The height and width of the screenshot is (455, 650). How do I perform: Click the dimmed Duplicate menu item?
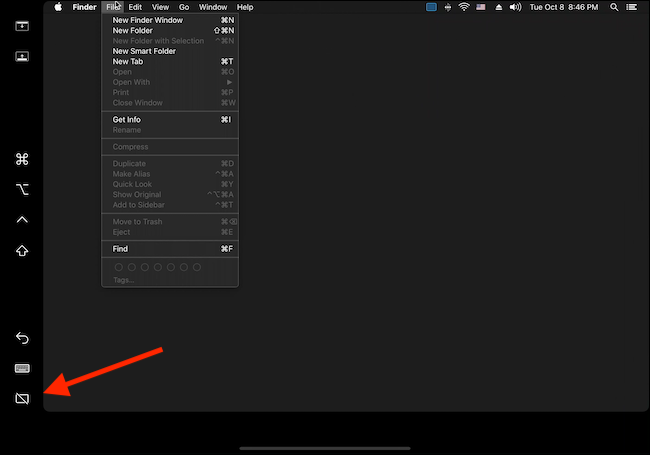[170, 163]
